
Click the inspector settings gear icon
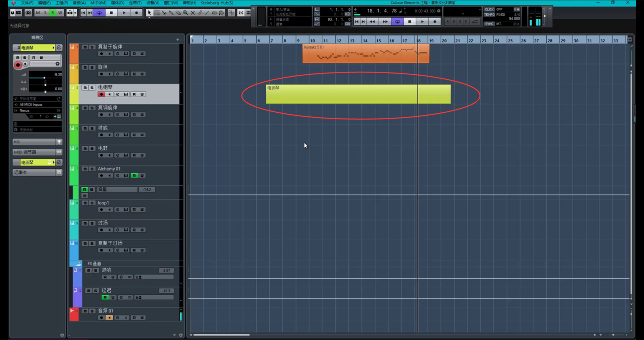point(62,335)
